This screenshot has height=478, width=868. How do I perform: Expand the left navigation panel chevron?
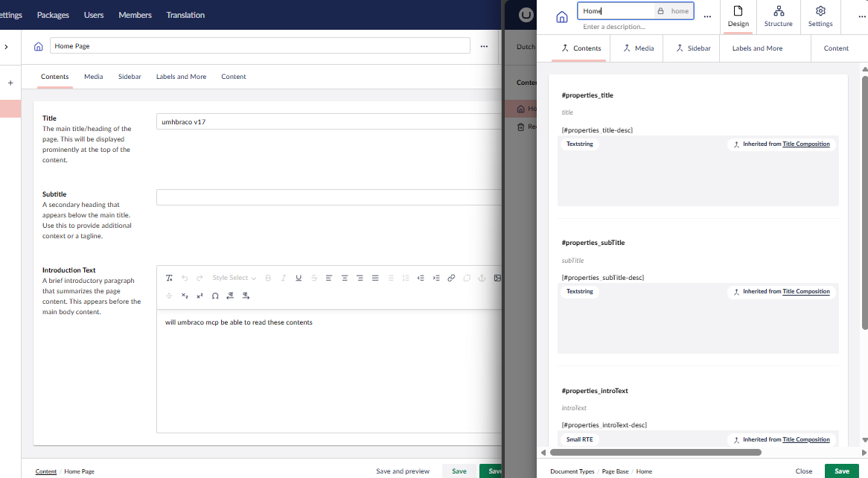(6, 45)
